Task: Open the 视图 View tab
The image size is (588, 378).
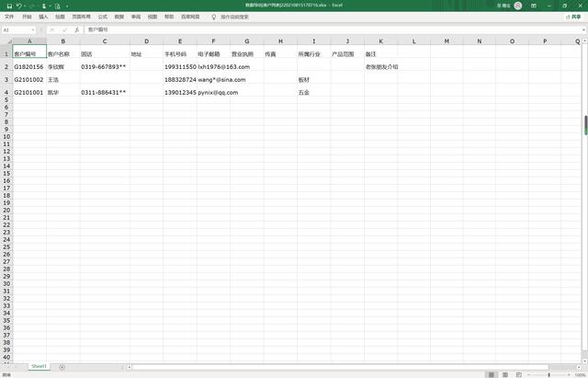Action: coord(153,17)
